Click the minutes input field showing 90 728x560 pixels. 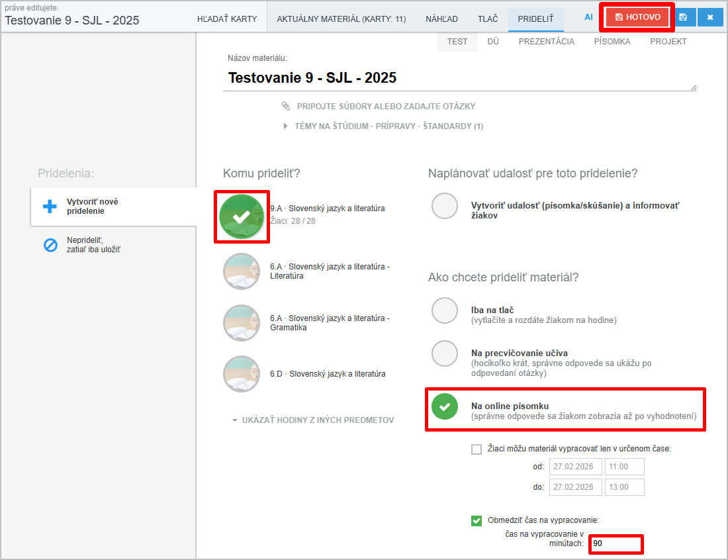coord(615,543)
